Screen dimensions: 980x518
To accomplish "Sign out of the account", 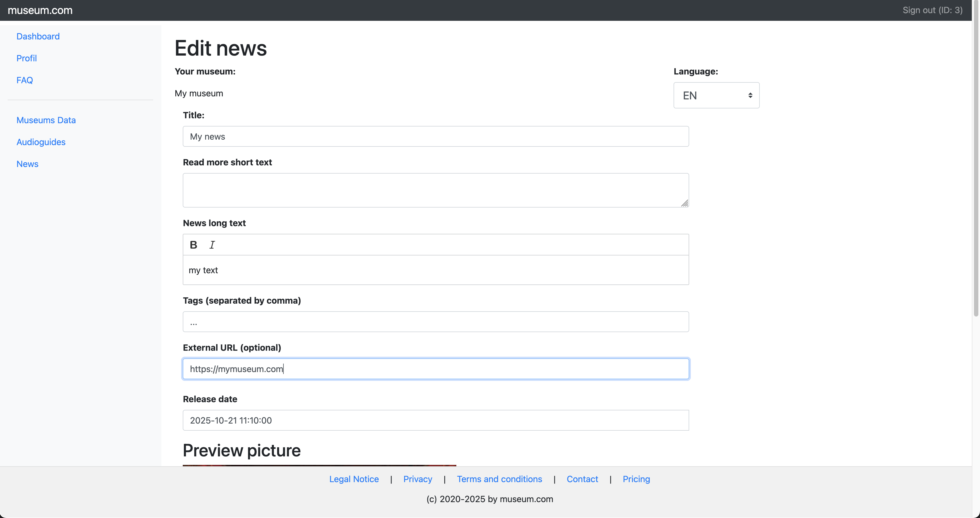I will pos(932,10).
